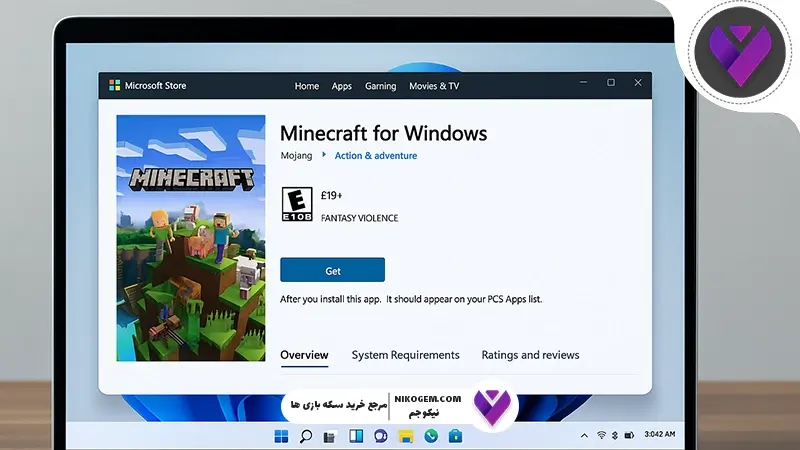Open File Explorer from taskbar

pos(406,436)
